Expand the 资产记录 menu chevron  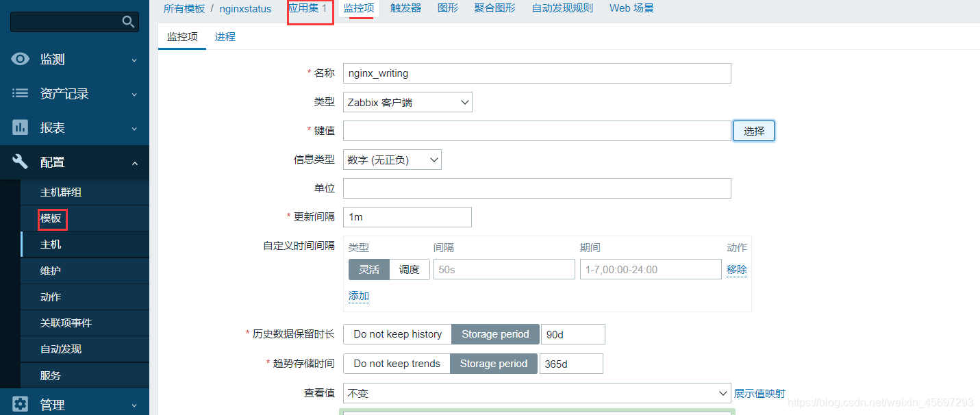134,95
